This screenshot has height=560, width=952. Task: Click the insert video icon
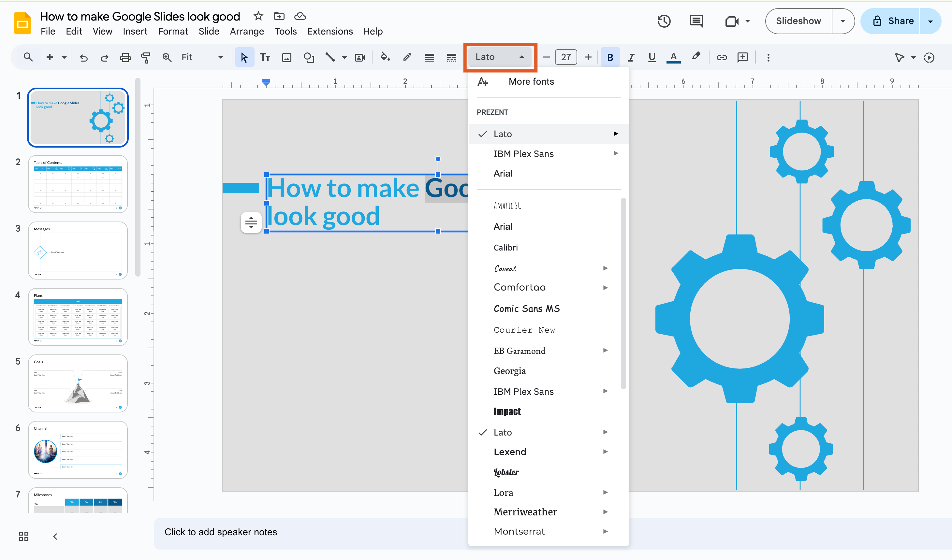[359, 57]
